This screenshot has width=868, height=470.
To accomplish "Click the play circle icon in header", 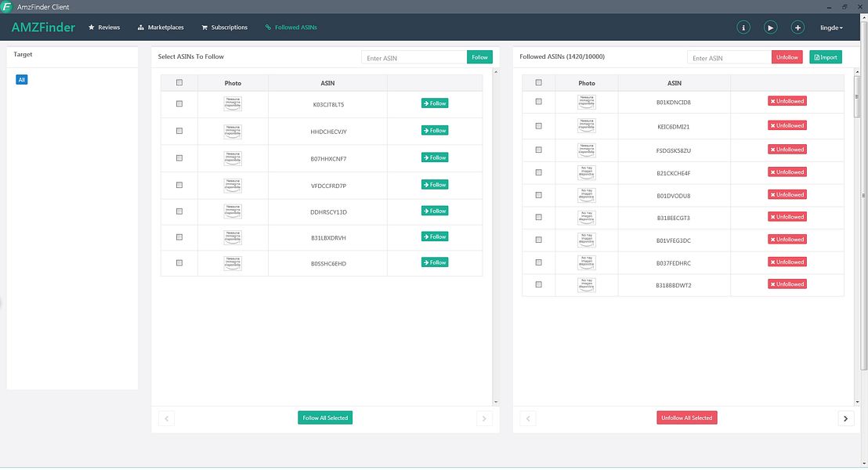I will [770, 27].
